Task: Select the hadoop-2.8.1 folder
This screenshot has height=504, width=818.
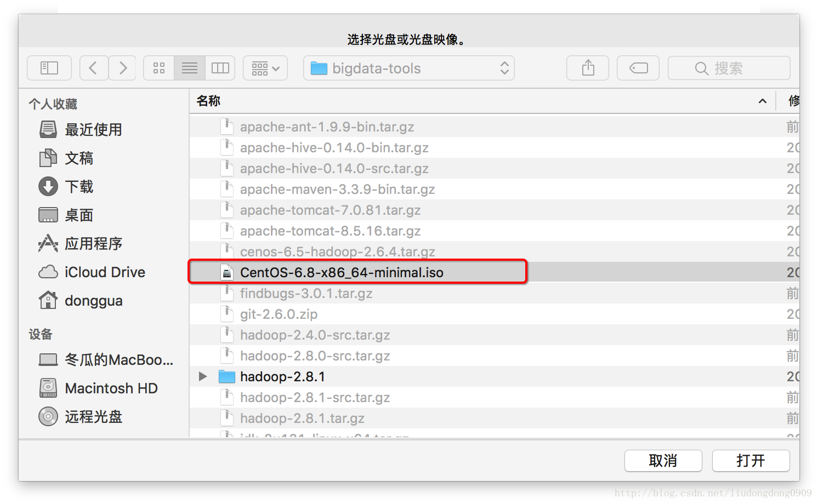Action: pos(495,376)
